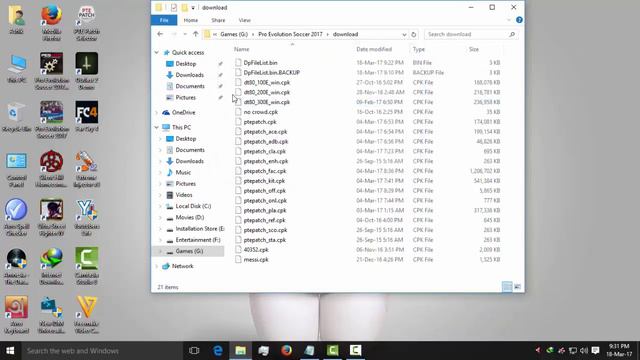The height and width of the screenshot is (360, 640).
Task: Open the File ribbon tab
Action: 164,20
